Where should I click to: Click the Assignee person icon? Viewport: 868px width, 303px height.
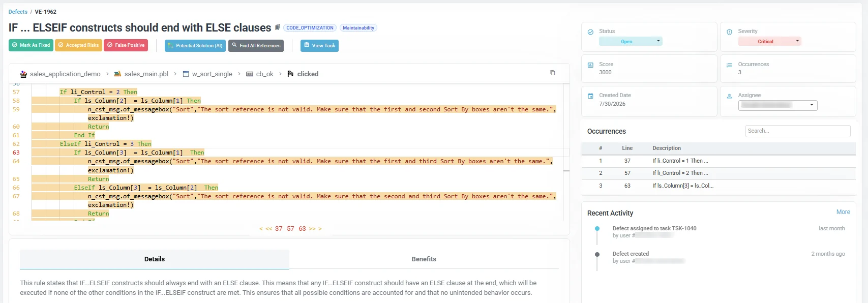tap(729, 96)
